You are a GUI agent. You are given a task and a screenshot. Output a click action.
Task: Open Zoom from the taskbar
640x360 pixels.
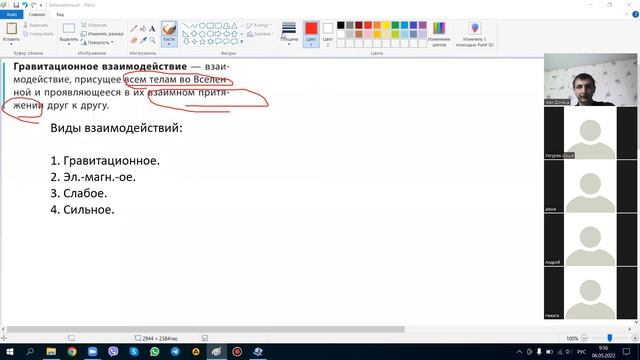(x=93, y=351)
